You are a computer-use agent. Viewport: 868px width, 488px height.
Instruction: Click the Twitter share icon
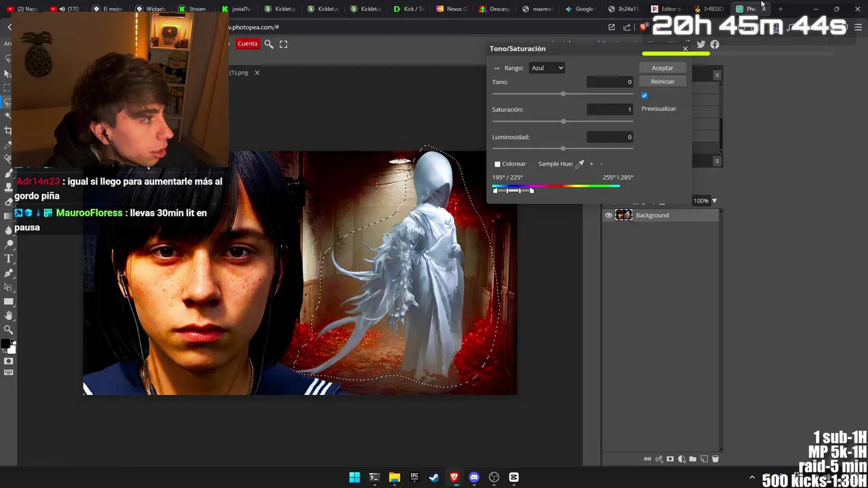tap(701, 44)
